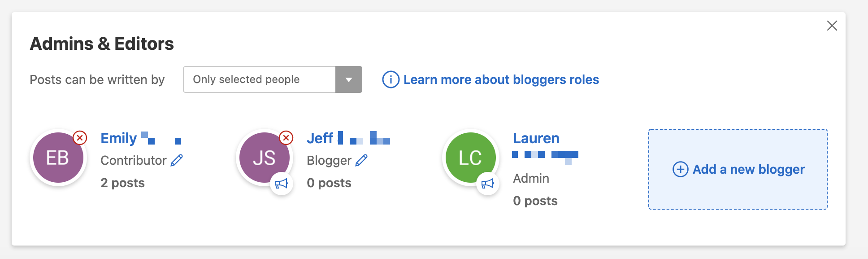Click Emily's EB avatar circle
The width and height of the screenshot is (868, 259).
click(58, 157)
